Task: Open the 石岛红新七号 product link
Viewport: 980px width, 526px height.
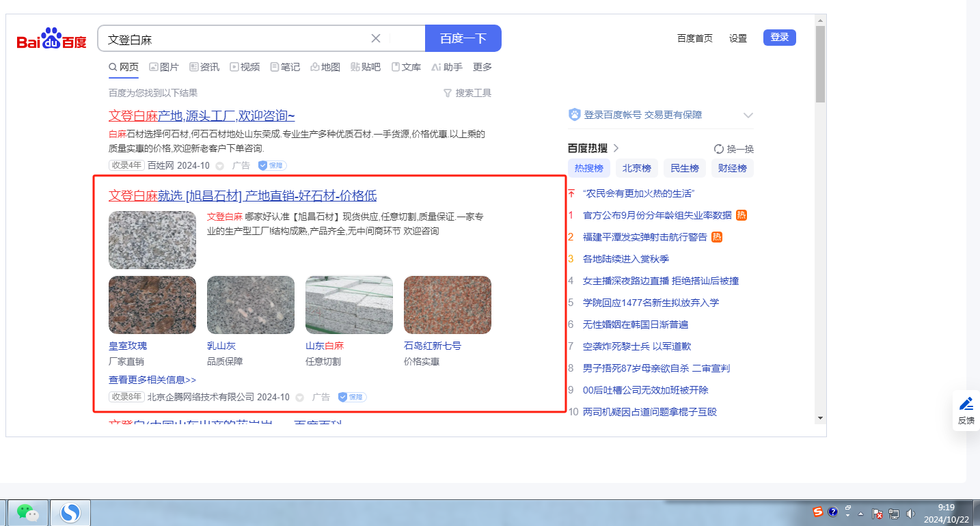Action: (x=433, y=346)
